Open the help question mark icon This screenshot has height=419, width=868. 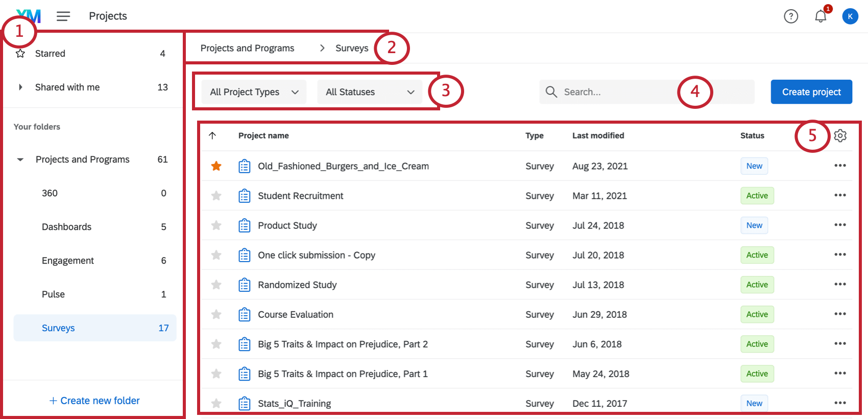(791, 16)
